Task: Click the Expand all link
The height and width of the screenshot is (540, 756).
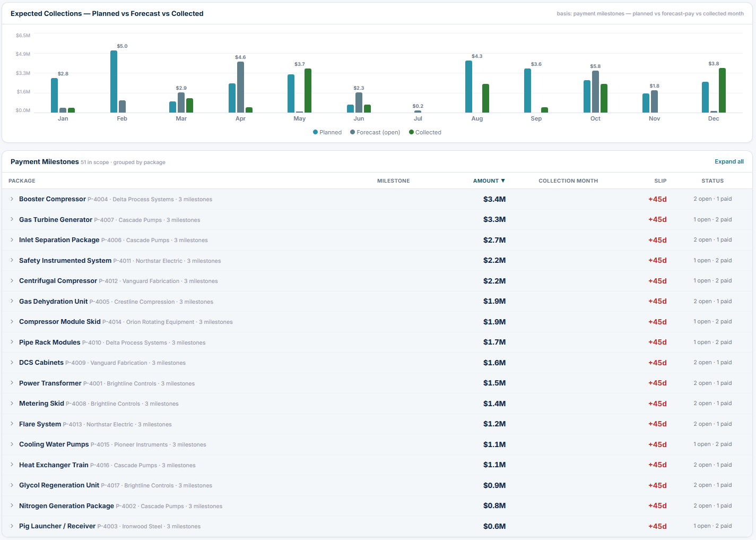Action: [729, 161]
